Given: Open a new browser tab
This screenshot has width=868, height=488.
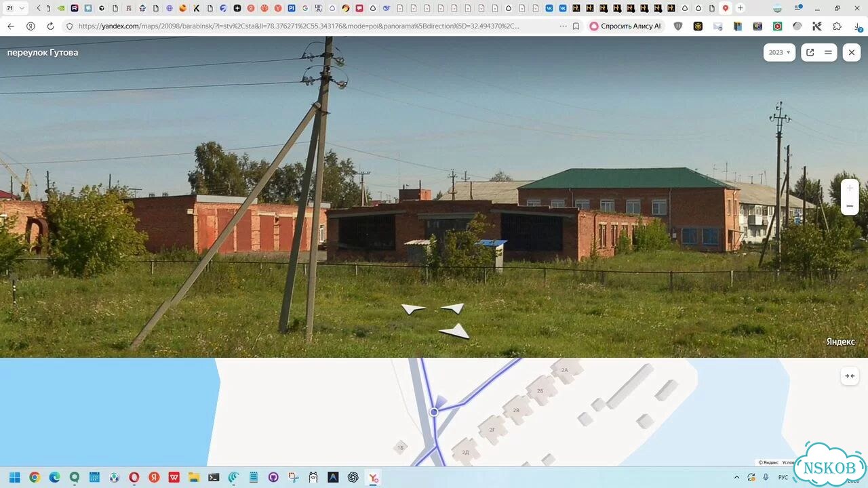Looking at the screenshot, I should [x=740, y=8].
